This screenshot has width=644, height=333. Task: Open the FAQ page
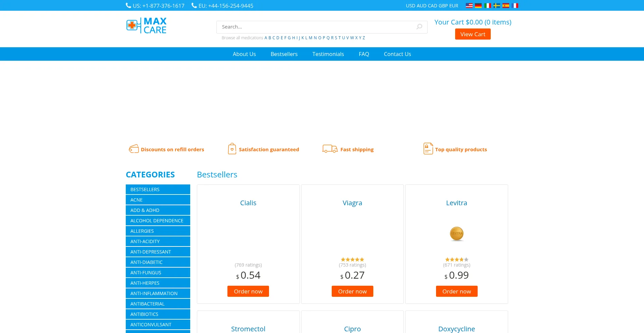point(364,54)
